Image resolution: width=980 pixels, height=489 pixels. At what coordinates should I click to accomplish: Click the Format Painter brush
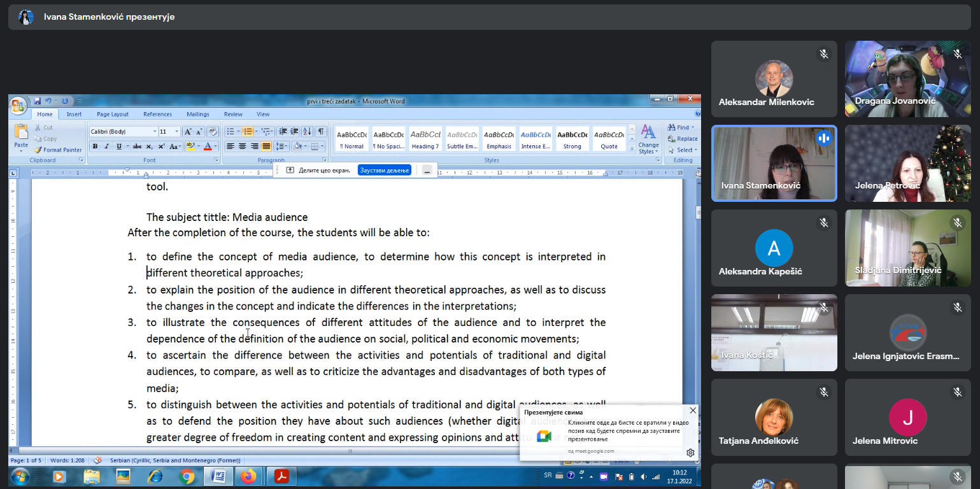(58, 150)
